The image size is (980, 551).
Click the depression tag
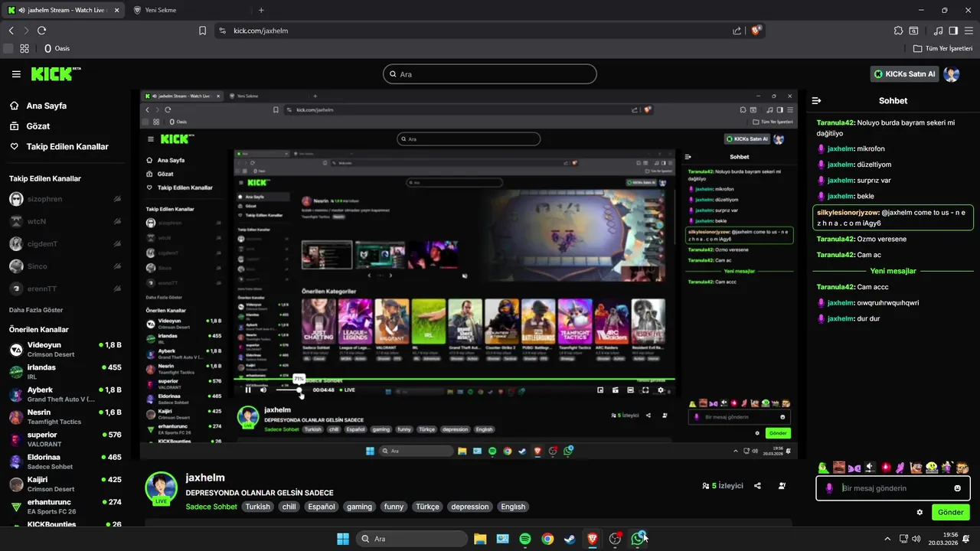(x=470, y=507)
